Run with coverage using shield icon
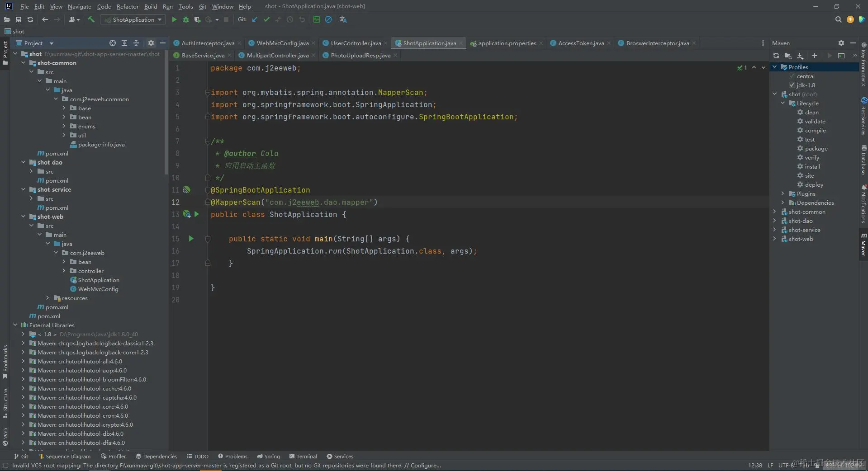The height and width of the screenshot is (471, 868). (197, 19)
